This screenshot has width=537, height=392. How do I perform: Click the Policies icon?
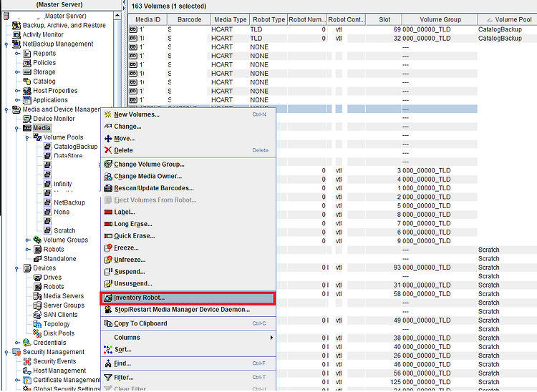[x=27, y=63]
